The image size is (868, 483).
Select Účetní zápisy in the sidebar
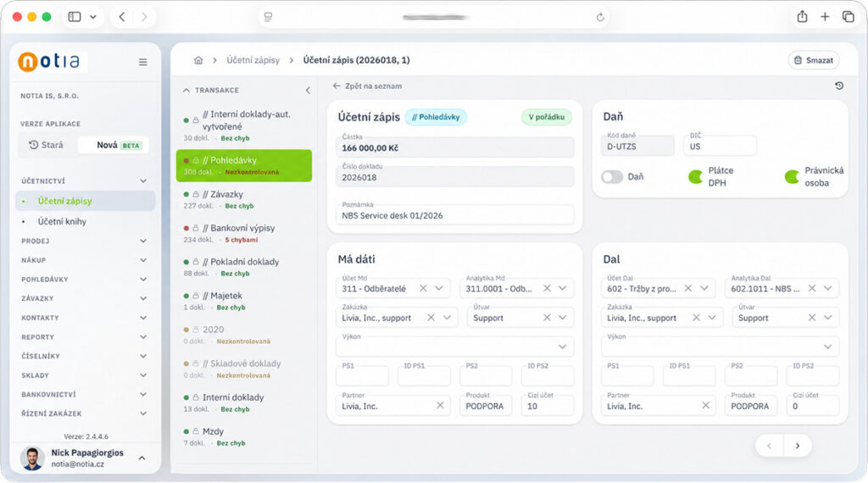click(x=86, y=201)
